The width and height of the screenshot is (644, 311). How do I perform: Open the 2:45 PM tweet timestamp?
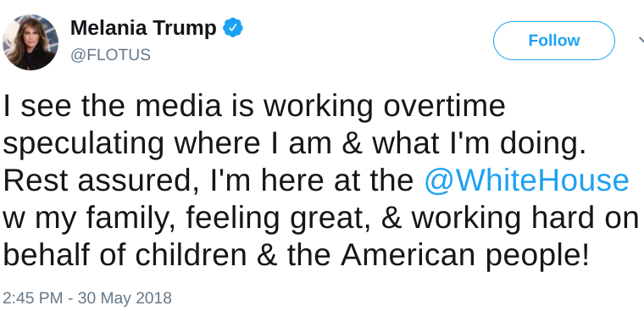pyautogui.click(x=33, y=297)
